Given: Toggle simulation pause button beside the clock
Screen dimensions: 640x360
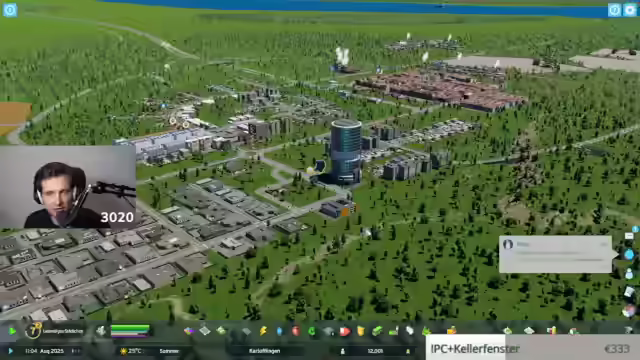Looking at the screenshot, I should coord(10,351).
